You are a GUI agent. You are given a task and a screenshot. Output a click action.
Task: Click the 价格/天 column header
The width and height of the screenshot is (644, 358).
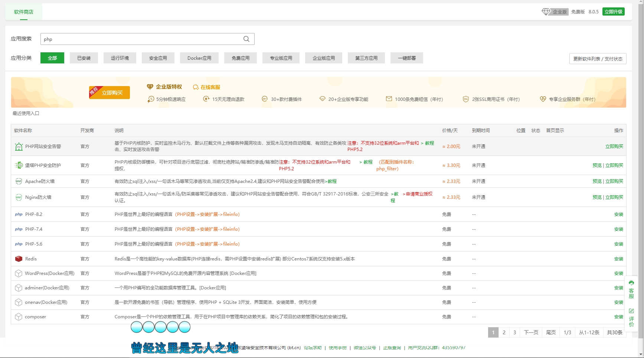pos(450,131)
